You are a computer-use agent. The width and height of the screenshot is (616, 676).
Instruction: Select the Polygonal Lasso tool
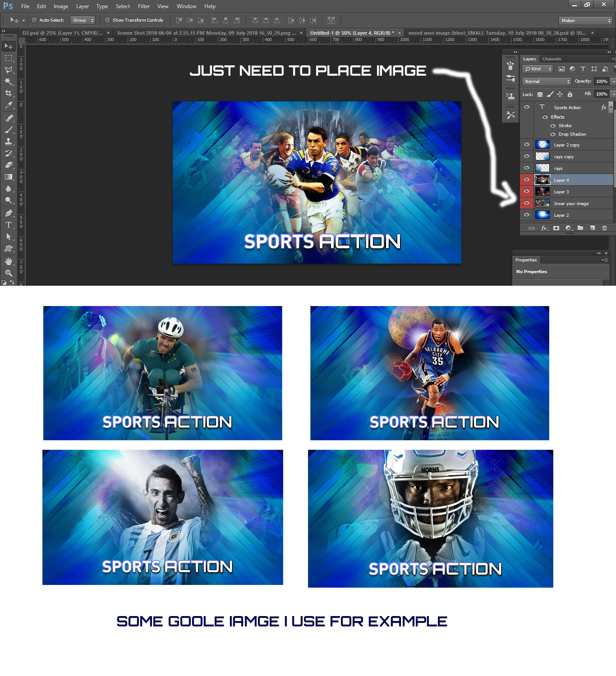pos(9,70)
